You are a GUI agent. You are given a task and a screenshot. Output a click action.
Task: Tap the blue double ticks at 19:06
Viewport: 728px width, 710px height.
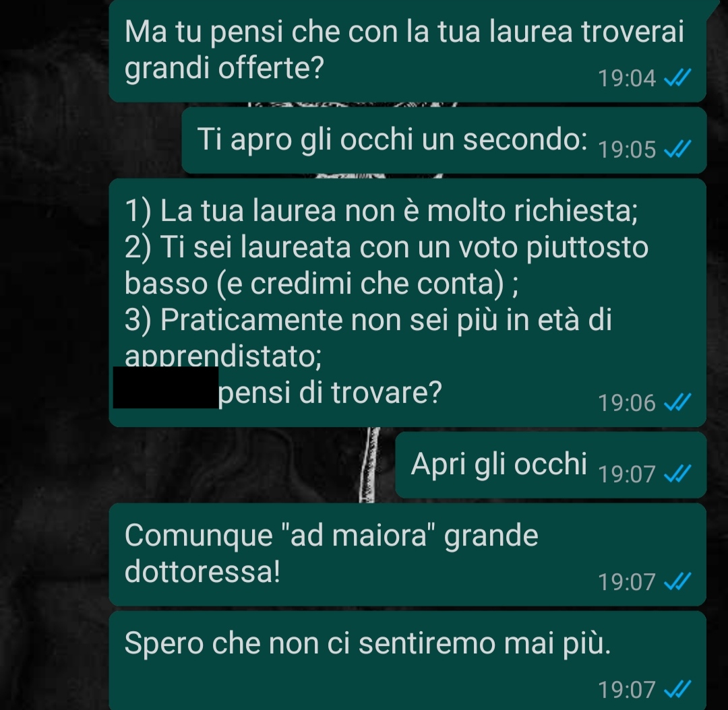tap(677, 402)
